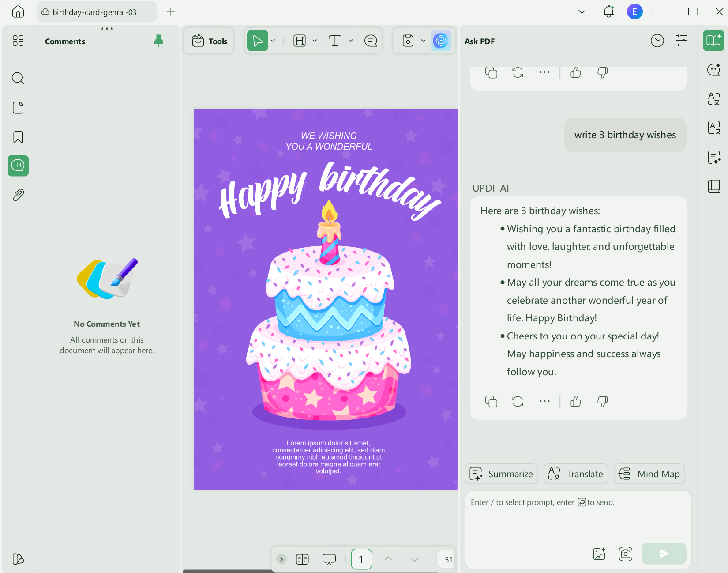
Task: Select the birthday-card-genral-03 tab
Action: click(96, 12)
